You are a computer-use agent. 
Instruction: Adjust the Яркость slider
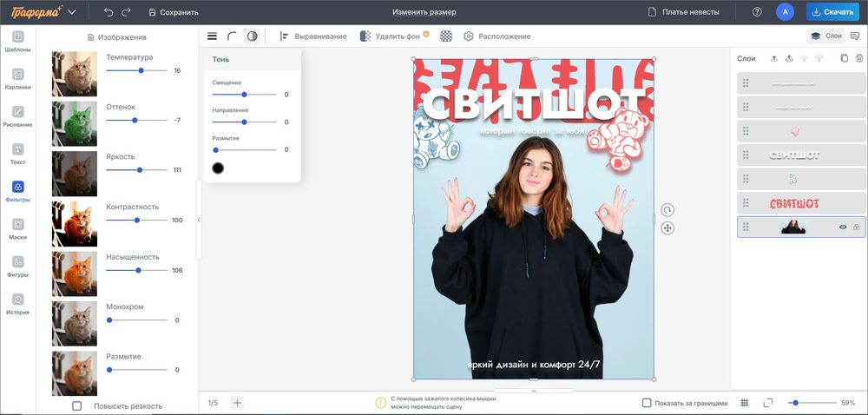[137, 170]
